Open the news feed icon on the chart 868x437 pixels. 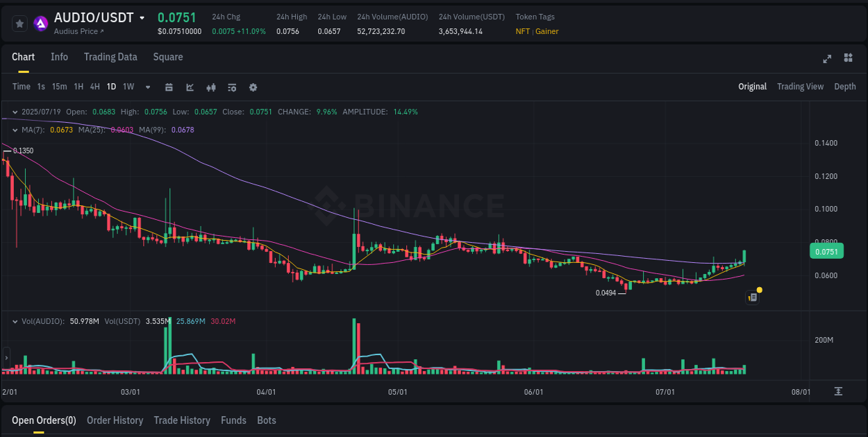pos(753,296)
